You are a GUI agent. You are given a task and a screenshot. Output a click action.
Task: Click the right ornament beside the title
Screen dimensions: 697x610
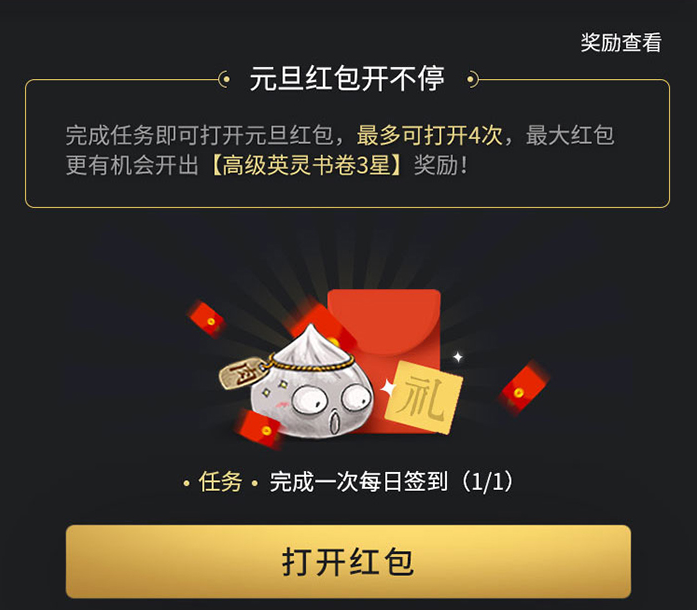click(x=473, y=80)
